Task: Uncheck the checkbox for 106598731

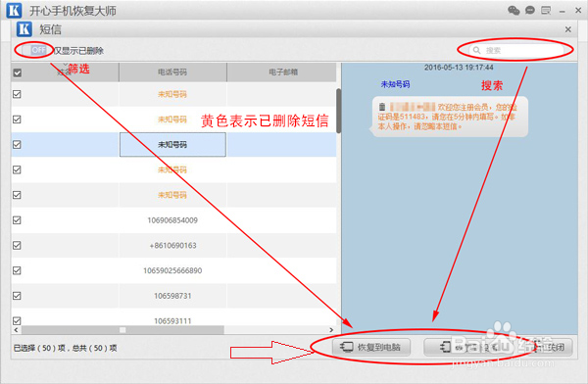Action: click(17, 296)
